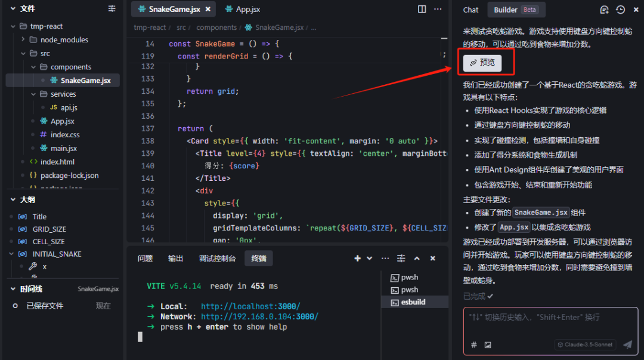Click the 预览 (Preview) button in chat
This screenshot has width=644, height=360.
coord(482,61)
